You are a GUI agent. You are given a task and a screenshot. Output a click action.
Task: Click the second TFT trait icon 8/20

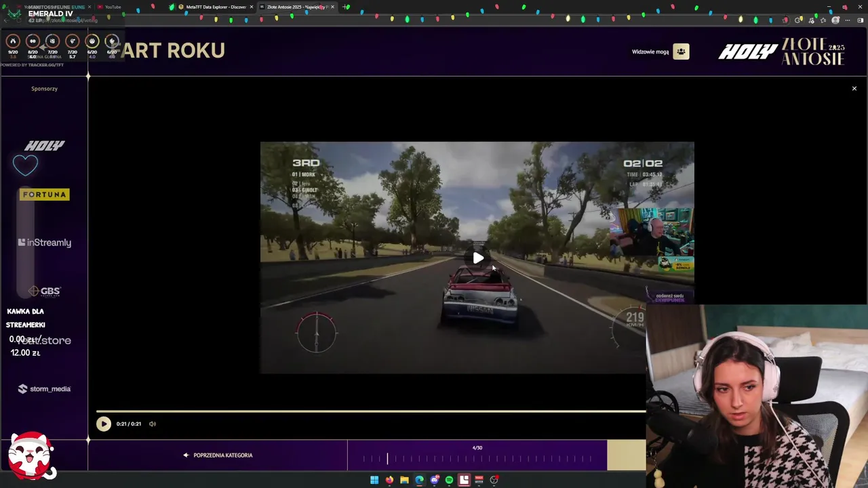(x=33, y=41)
